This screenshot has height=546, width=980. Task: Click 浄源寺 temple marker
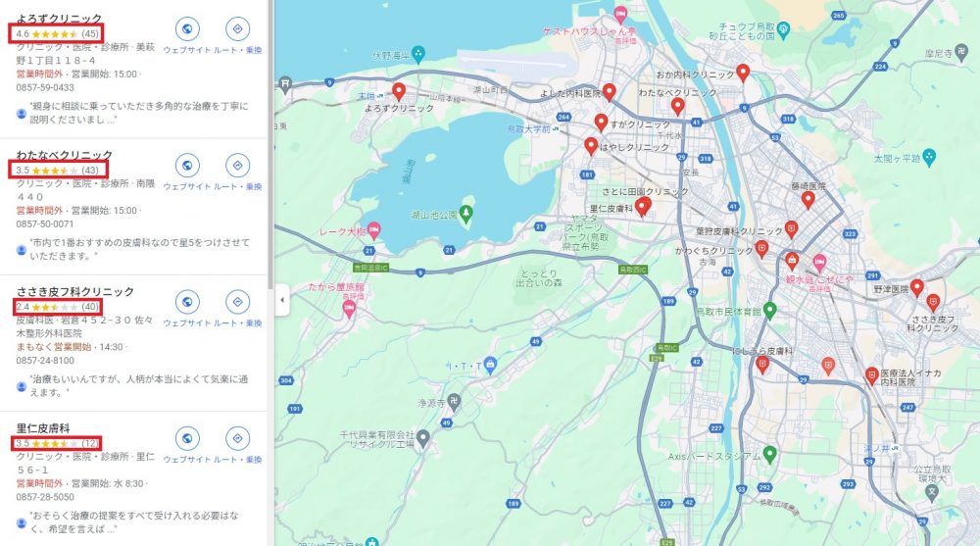tap(454, 403)
